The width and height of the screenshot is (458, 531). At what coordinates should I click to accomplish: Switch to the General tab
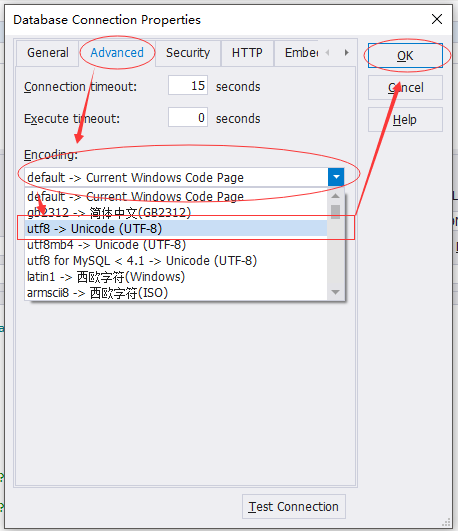47,53
